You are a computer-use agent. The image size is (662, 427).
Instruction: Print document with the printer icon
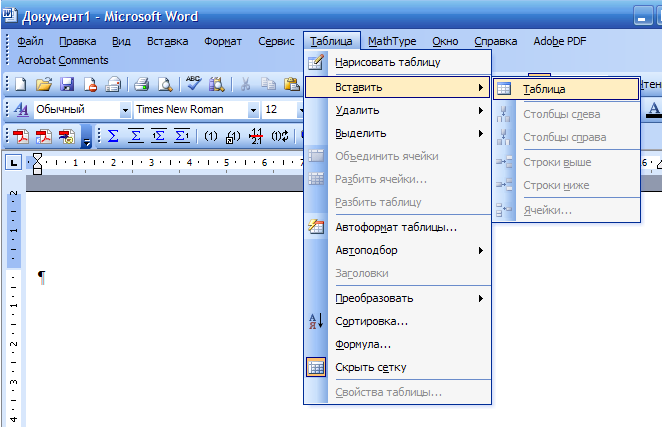click(141, 84)
